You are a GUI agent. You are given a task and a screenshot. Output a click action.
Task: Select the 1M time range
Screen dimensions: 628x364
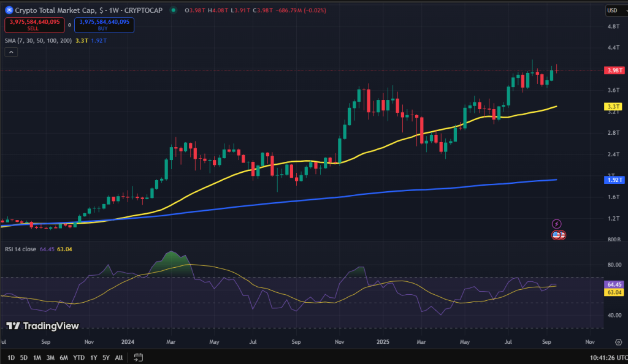click(x=37, y=358)
